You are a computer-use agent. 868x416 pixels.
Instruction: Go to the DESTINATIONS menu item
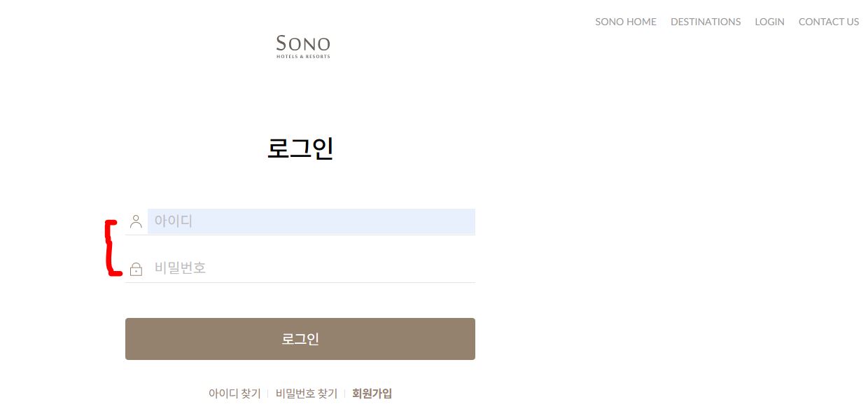pyautogui.click(x=706, y=22)
